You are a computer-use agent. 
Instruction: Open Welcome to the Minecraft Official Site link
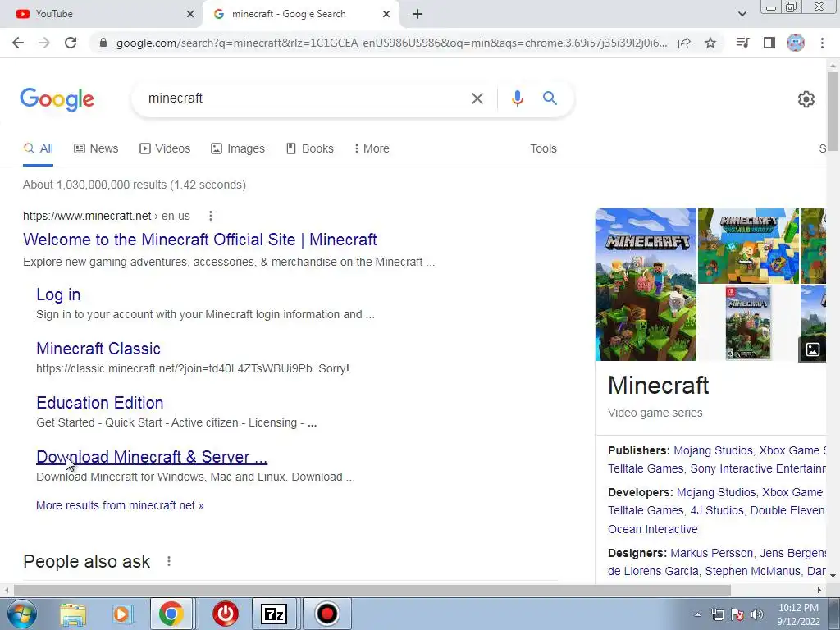[x=200, y=240]
